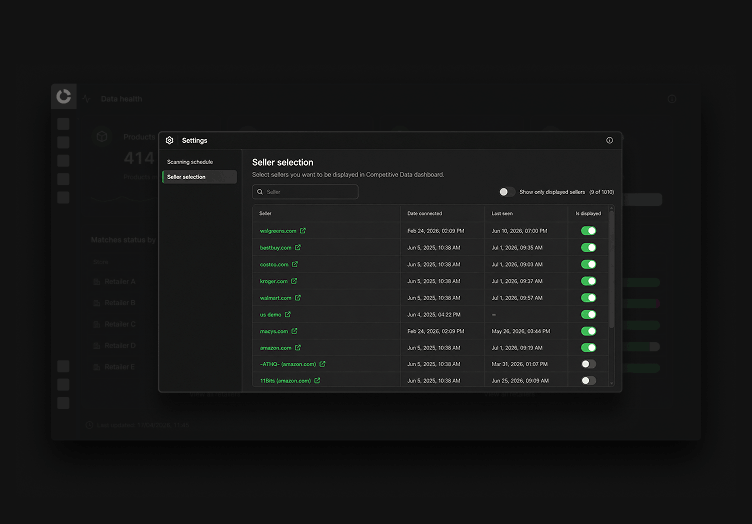Click the Seller column header
The height and width of the screenshot is (524, 752).
265,213
